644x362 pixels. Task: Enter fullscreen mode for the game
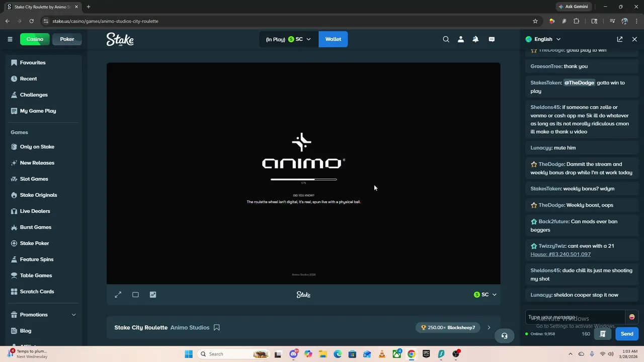tap(118, 295)
